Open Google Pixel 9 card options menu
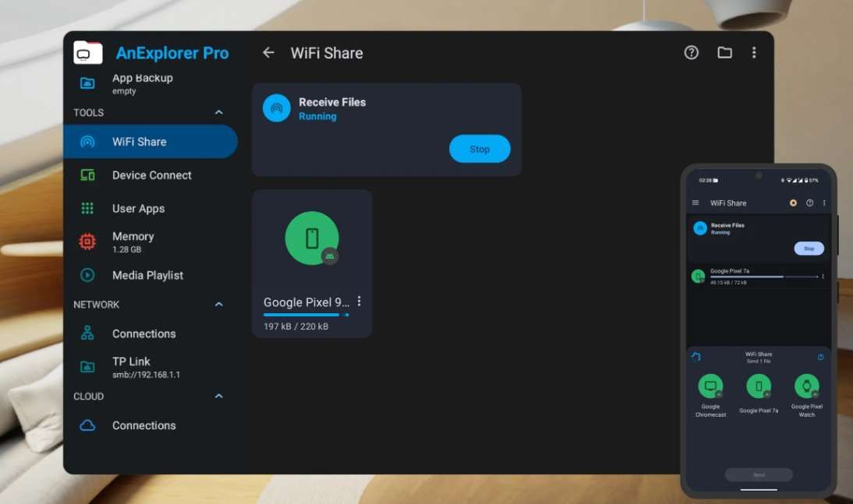The width and height of the screenshot is (853, 504). tap(359, 301)
